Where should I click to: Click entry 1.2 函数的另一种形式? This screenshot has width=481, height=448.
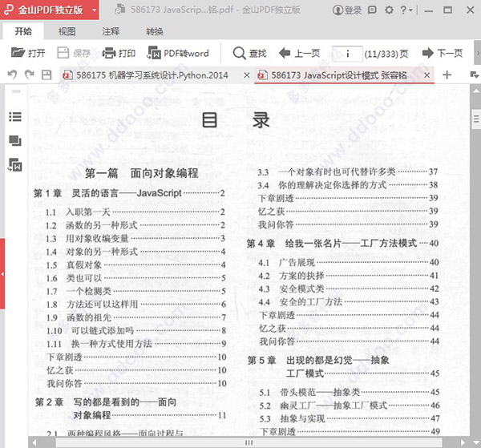coord(135,225)
